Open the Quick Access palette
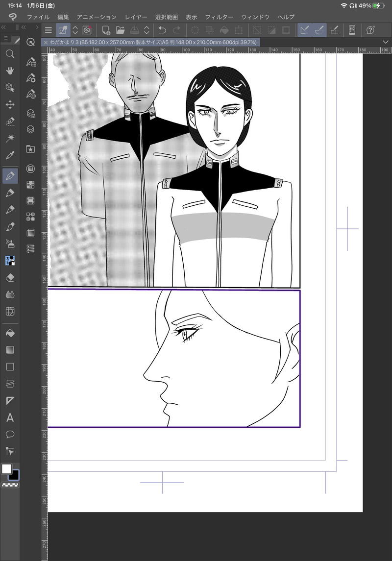392x561 pixels. [x=31, y=42]
